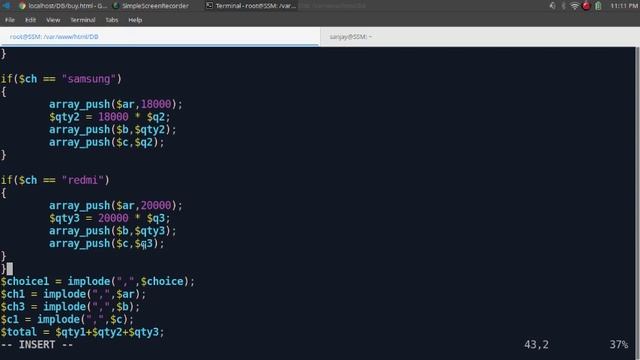
Task: Open the Tabs menu
Action: pos(111,20)
